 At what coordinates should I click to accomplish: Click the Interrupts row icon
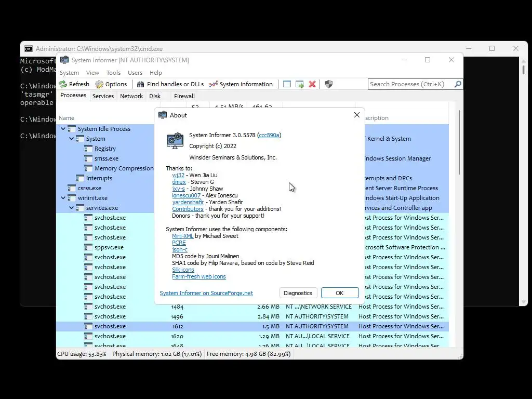[x=80, y=178]
